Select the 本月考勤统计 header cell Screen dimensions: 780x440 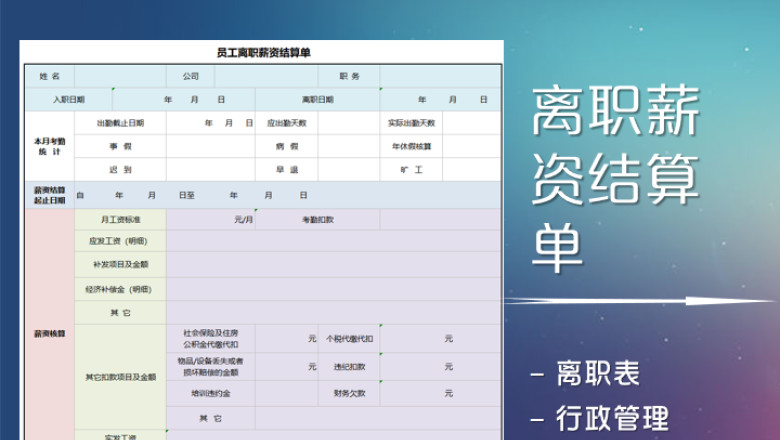(50, 146)
